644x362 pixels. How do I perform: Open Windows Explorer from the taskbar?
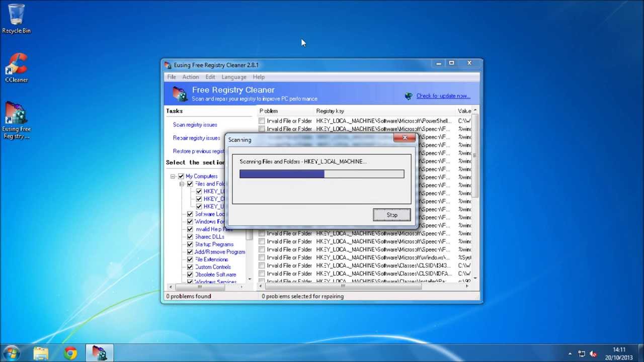[x=41, y=353]
